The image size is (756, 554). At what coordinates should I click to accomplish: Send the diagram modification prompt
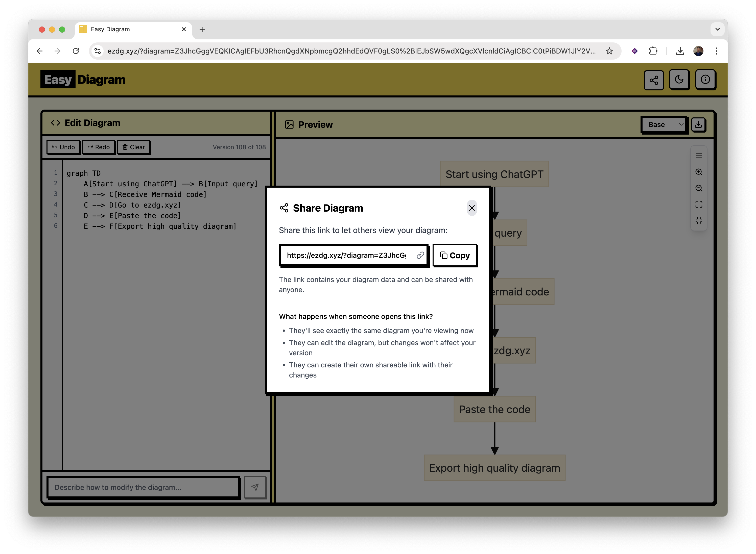(255, 488)
